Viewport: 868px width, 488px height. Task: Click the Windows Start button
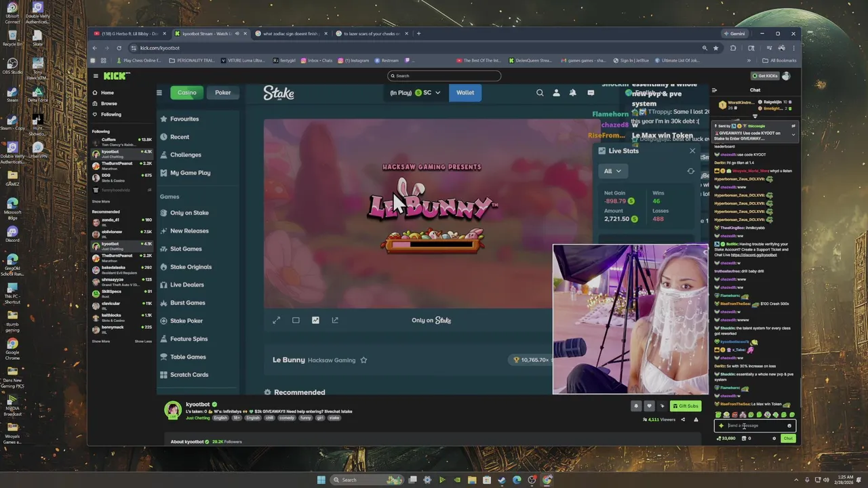[x=321, y=480]
